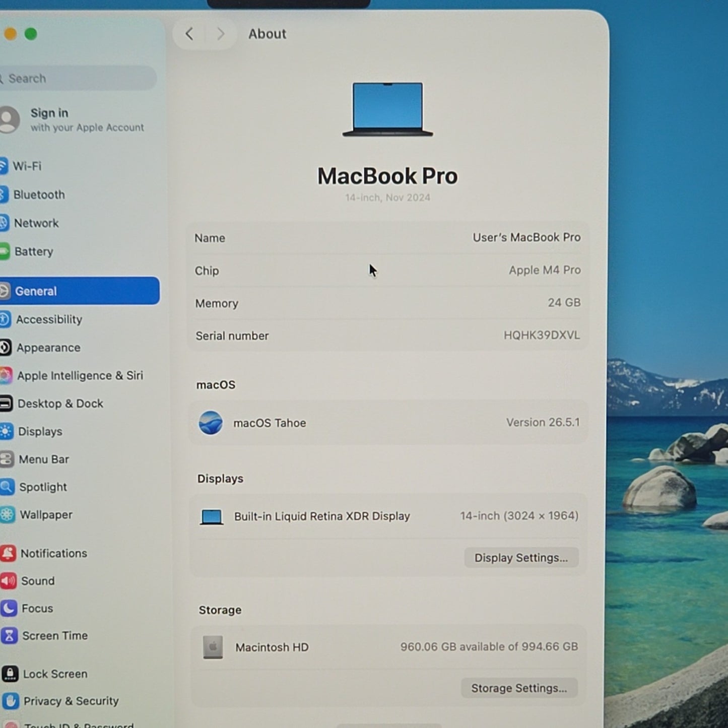The height and width of the screenshot is (728, 728).
Task: Select the Sound speaker icon
Action: point(9,581)
